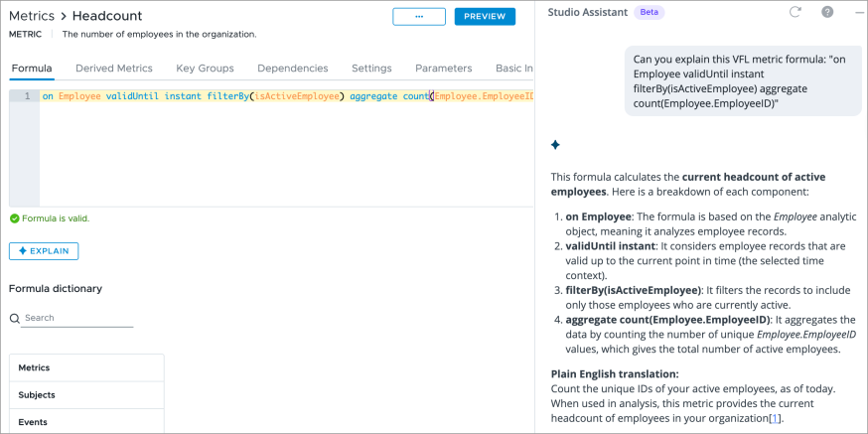The height and width of the screenshot is (434, 868).
Task: Open the Studio Assistant help icon
Action: (827, 12)
